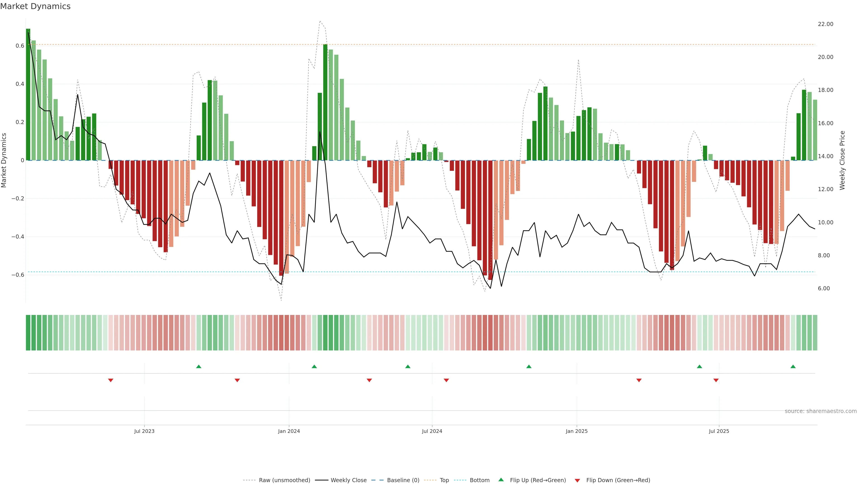The height and width of the screenshot is (488, 868).
Task: Click the Weekly Close Price axis title
Action: click(x=842, y=160)
